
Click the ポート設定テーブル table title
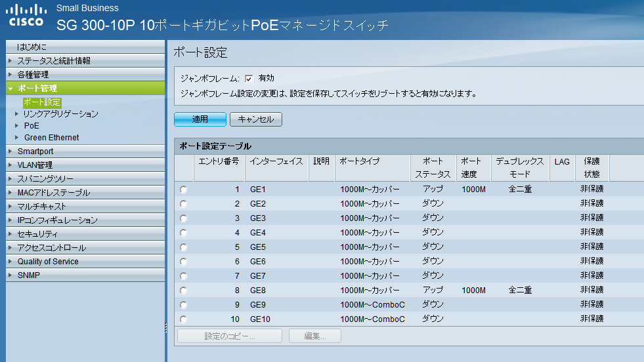pos(215,146)
